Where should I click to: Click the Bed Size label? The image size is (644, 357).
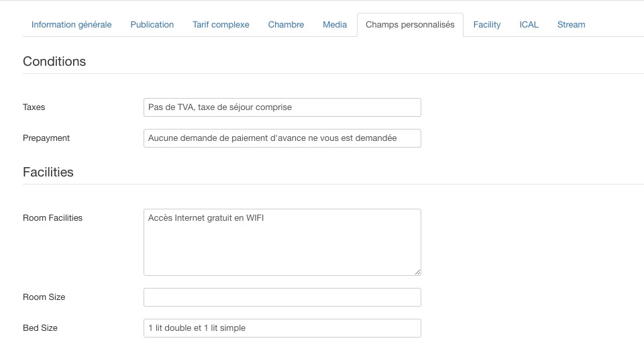[40, 328]
